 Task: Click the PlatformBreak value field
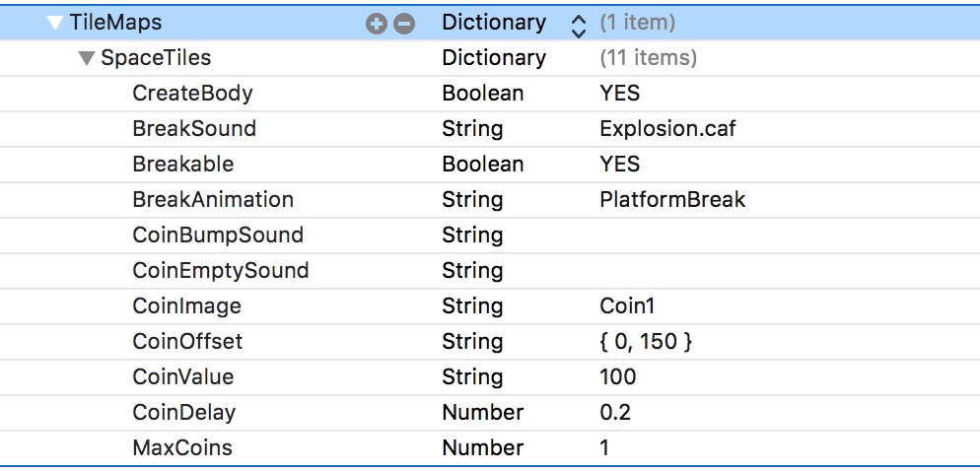(x=671, y=200)
